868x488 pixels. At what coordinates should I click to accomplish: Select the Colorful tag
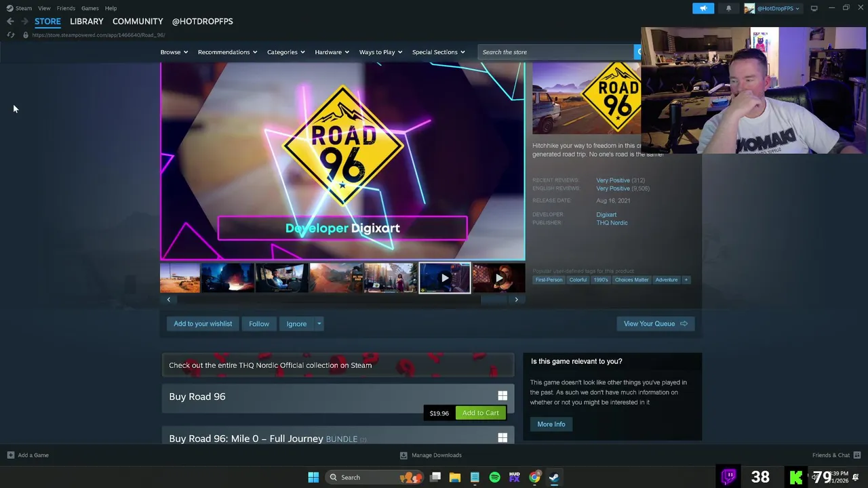pos(578,280)
